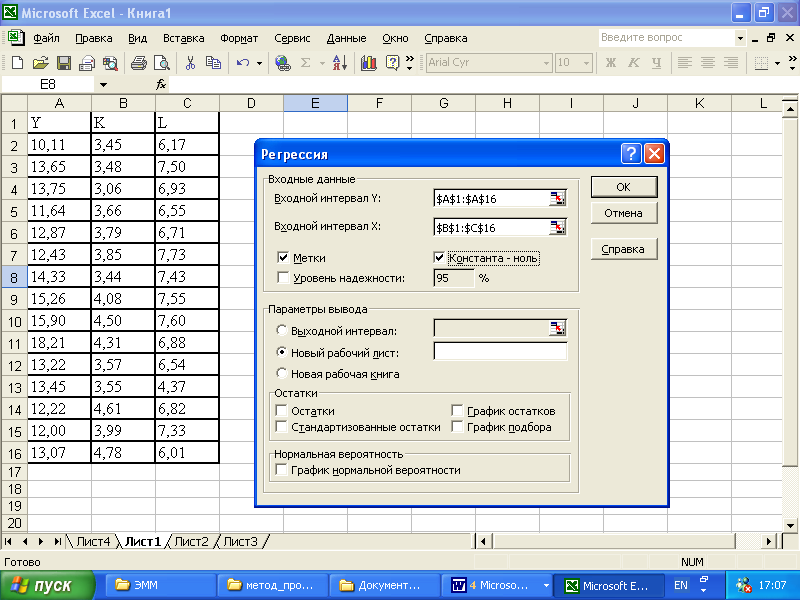Viewport: 800px width, 600px height.
Task: Open the font size dropdown
Action: coord(587,63)
